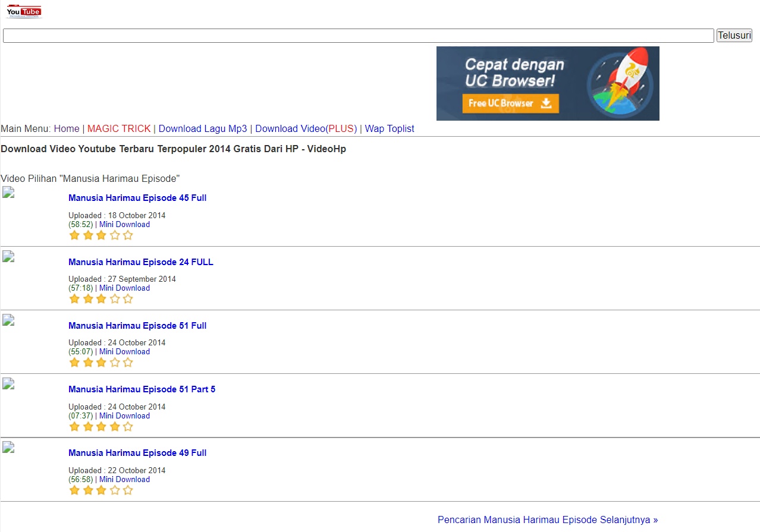
Task: Open Manusia Harimau Episode 51 Full
Action: click(x=137, y=326)
